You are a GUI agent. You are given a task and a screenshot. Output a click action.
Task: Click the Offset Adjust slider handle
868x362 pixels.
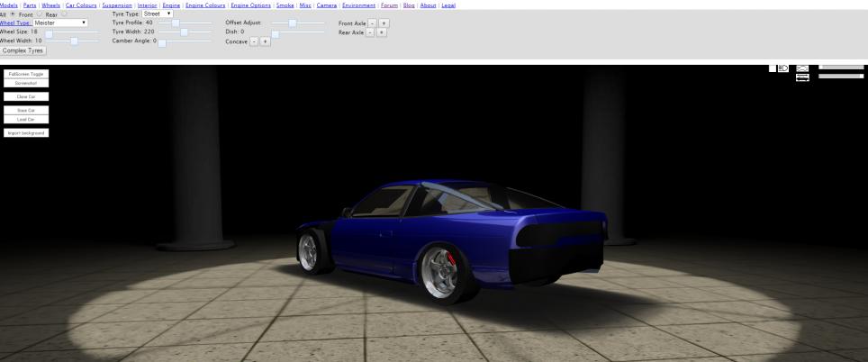pos(293,23)
